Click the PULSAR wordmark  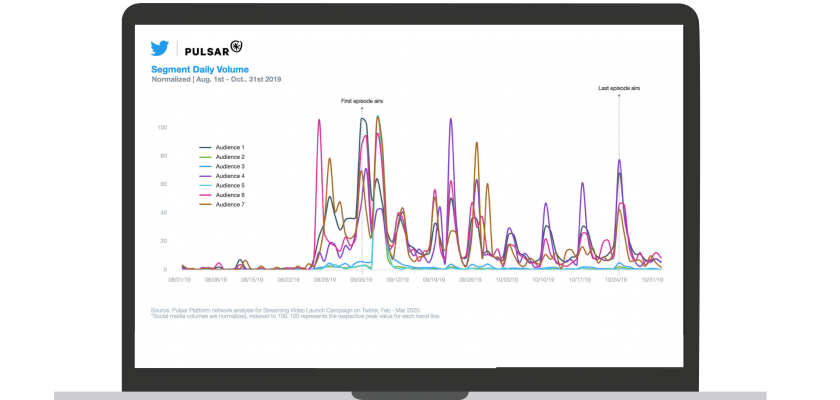[206, 48]
